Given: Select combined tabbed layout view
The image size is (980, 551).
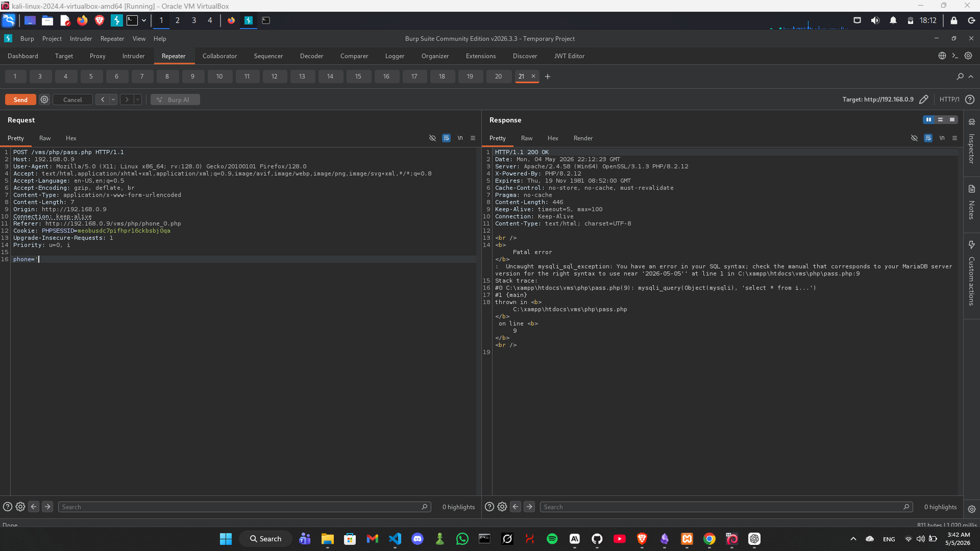Looking at the screenshot, I should tap(952, 120).
